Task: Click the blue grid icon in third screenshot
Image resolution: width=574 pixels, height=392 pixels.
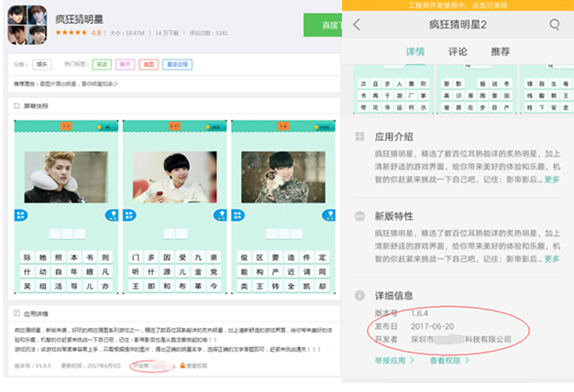Action: [237, 214]
